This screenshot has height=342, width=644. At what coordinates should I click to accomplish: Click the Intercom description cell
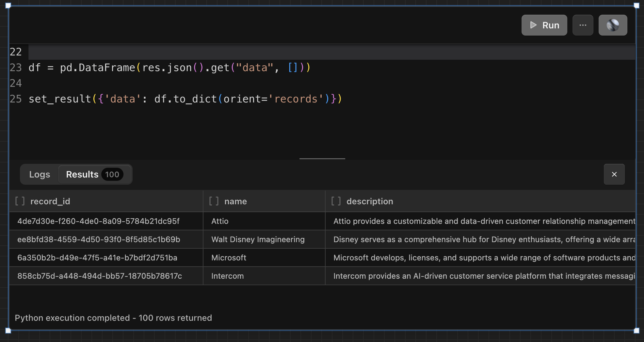[480, 276]
